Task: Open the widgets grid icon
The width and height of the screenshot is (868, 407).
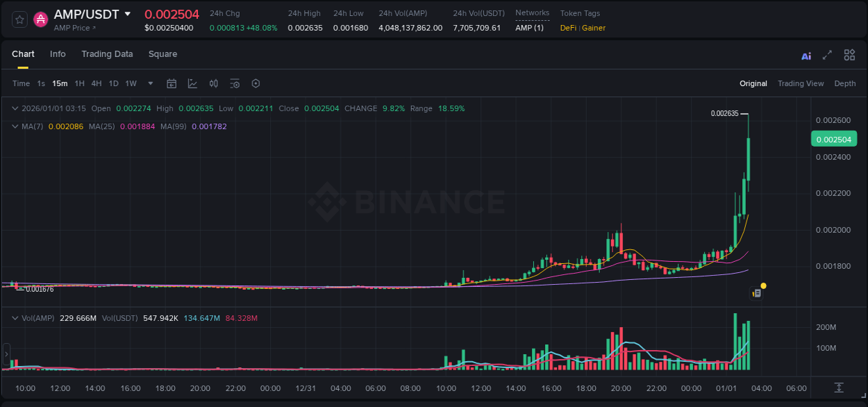Action: point(849,54)
